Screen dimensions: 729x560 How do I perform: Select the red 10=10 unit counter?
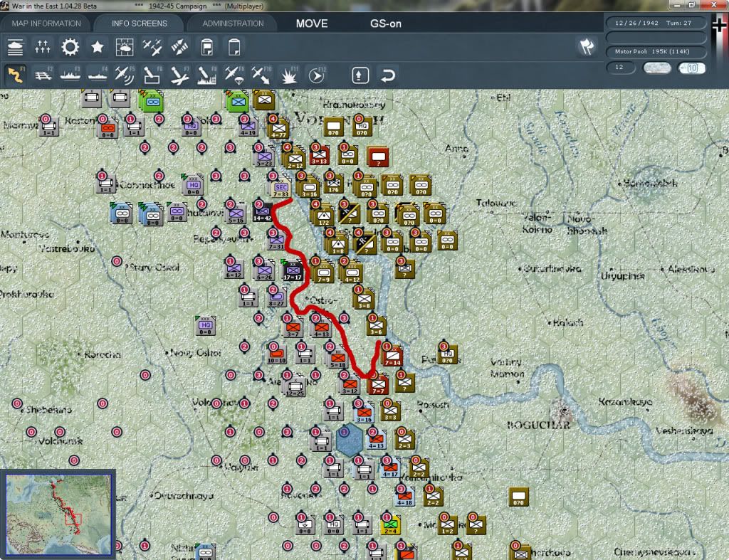click(276, 354)
